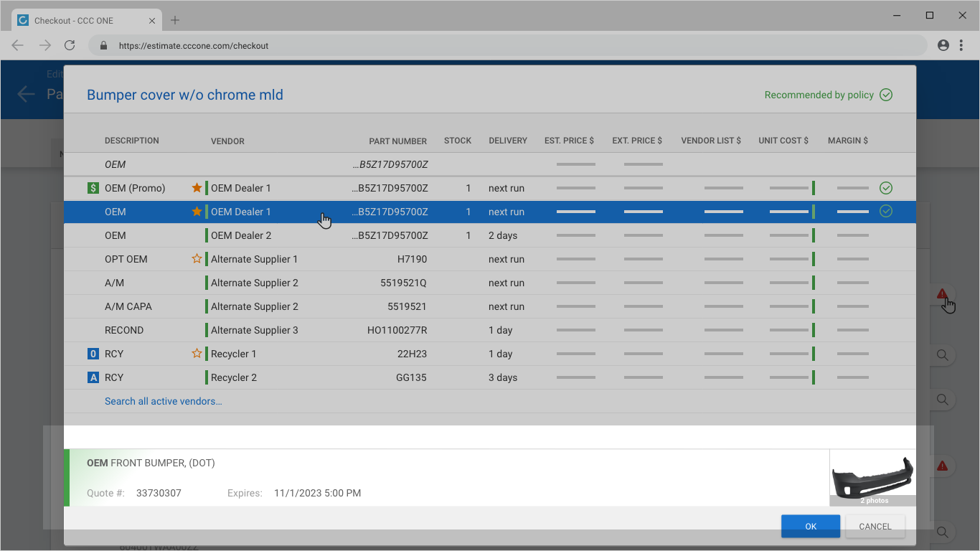
Task: Select Recycler 1 vendor
Action: click(x=233, y=354)
